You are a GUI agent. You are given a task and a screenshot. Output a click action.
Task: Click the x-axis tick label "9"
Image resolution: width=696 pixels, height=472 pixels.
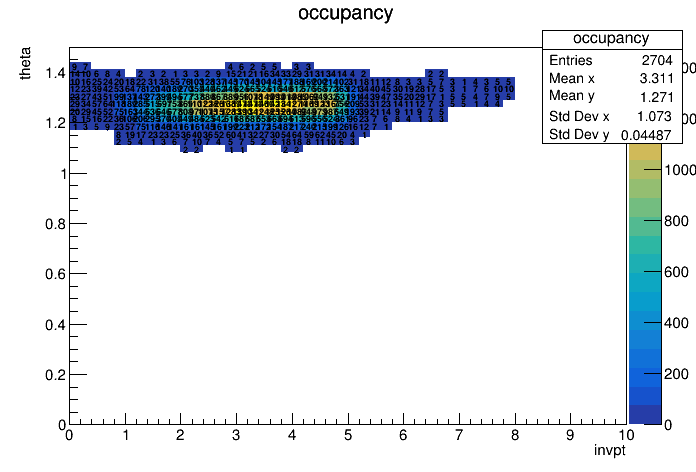[x=570, y=435]
